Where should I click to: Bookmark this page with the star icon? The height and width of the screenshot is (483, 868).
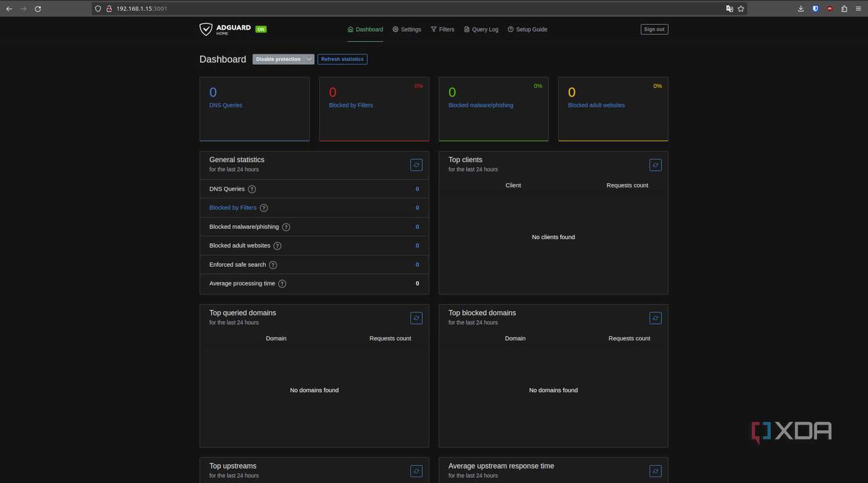point(741,9)
